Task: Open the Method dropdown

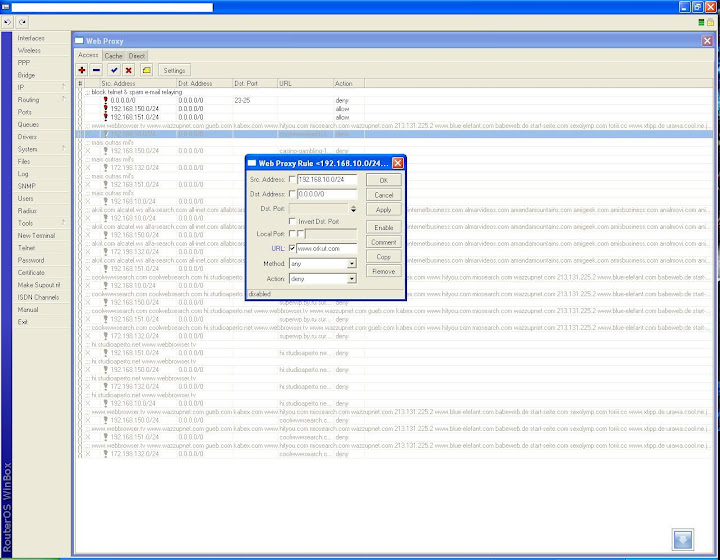Action: 352,264
